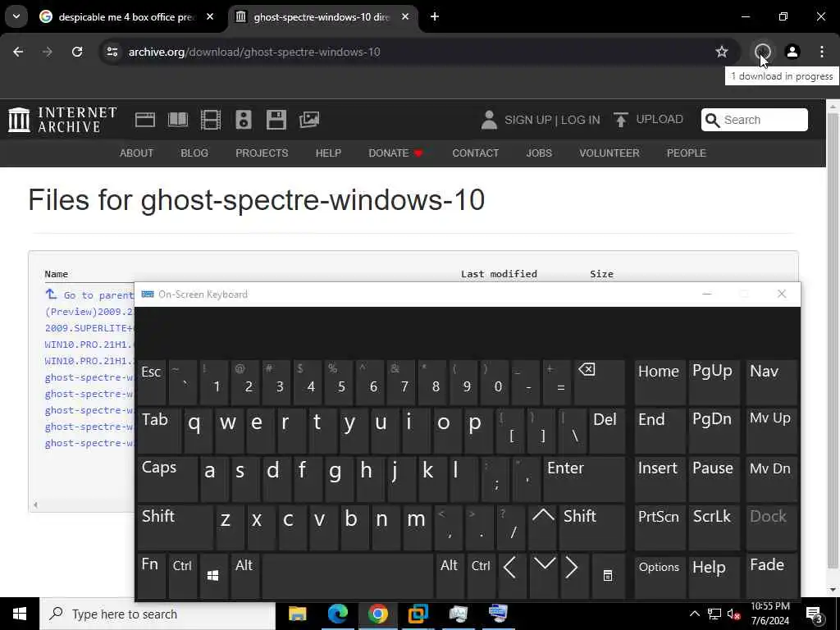Click the Windows logo key on keyboard
This screenshot has width=840, height=630.
point(213,576)
